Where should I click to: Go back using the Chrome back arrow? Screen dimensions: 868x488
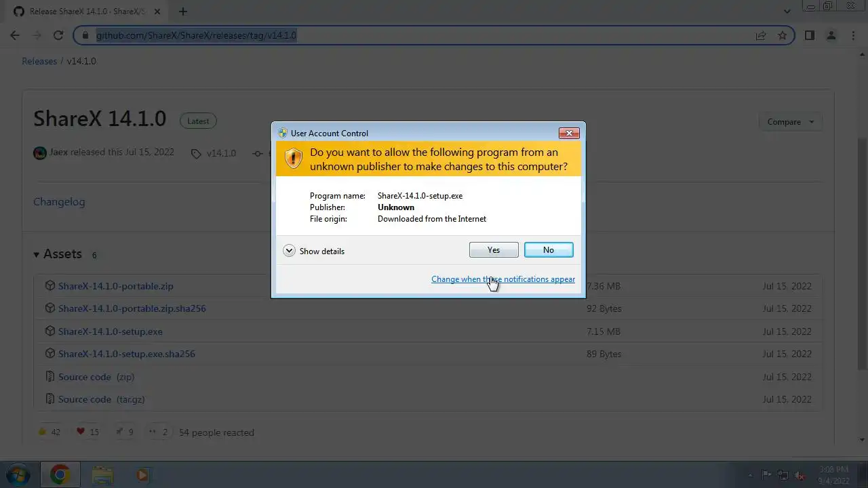15,35
